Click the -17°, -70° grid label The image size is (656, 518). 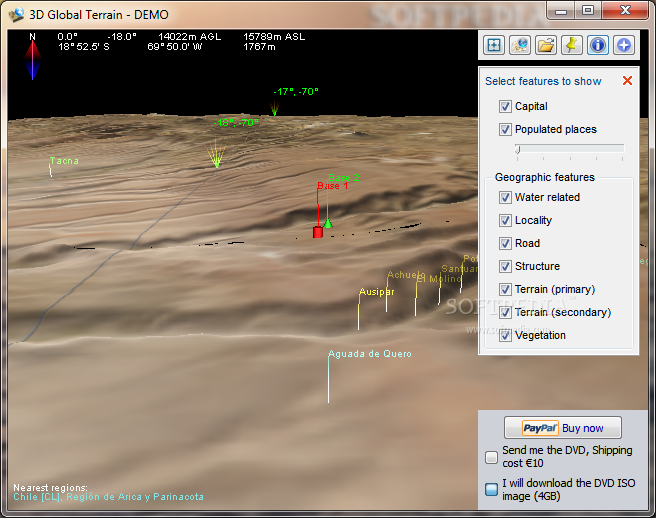(x=296, y=92)
